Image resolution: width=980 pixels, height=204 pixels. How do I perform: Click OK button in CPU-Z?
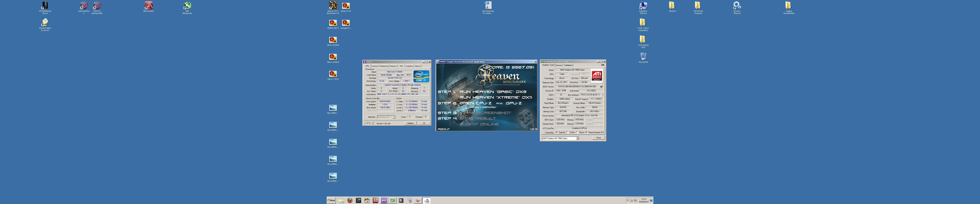click(x=424, y=123)
